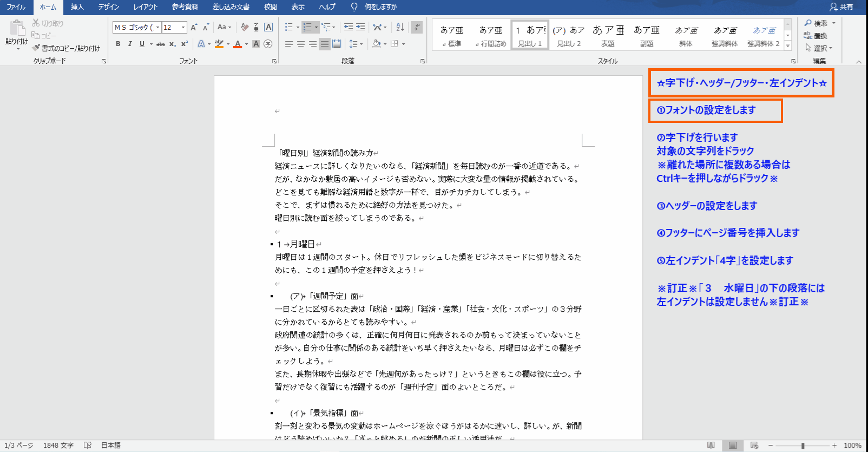The height and width of the screenshot is (452, 868).
Task: Expand the Styles gallery more arrow
Action: point(788,45)
